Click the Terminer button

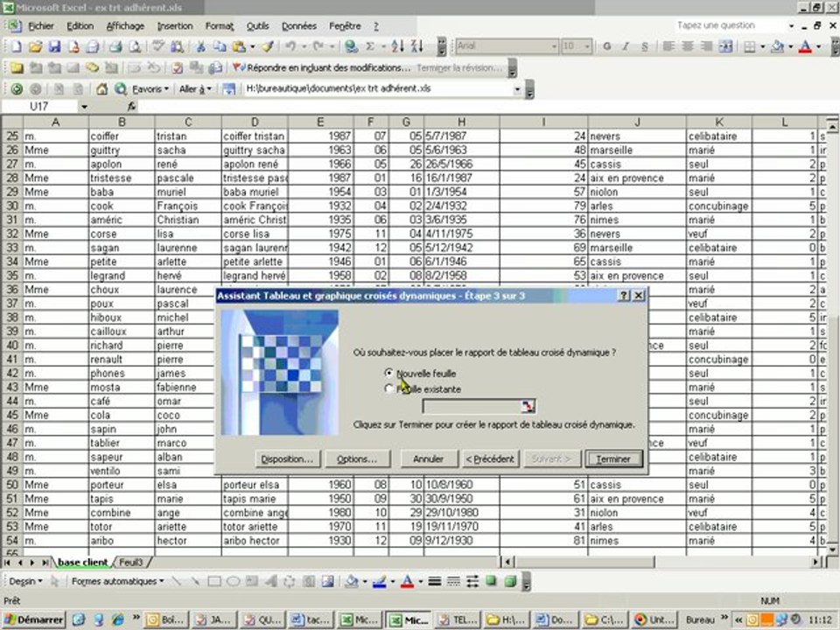614,459
